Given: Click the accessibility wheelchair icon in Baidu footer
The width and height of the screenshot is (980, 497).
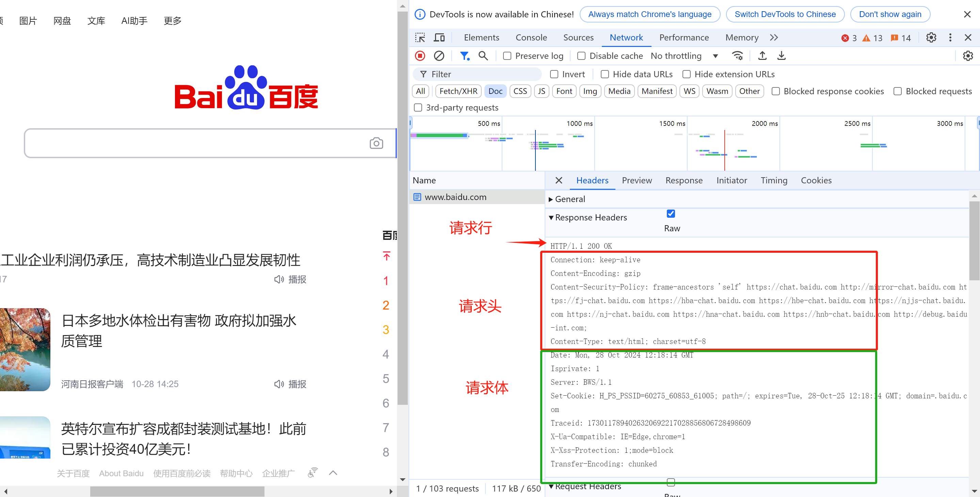Looking at the screenshot, I should tap(313, 472).
